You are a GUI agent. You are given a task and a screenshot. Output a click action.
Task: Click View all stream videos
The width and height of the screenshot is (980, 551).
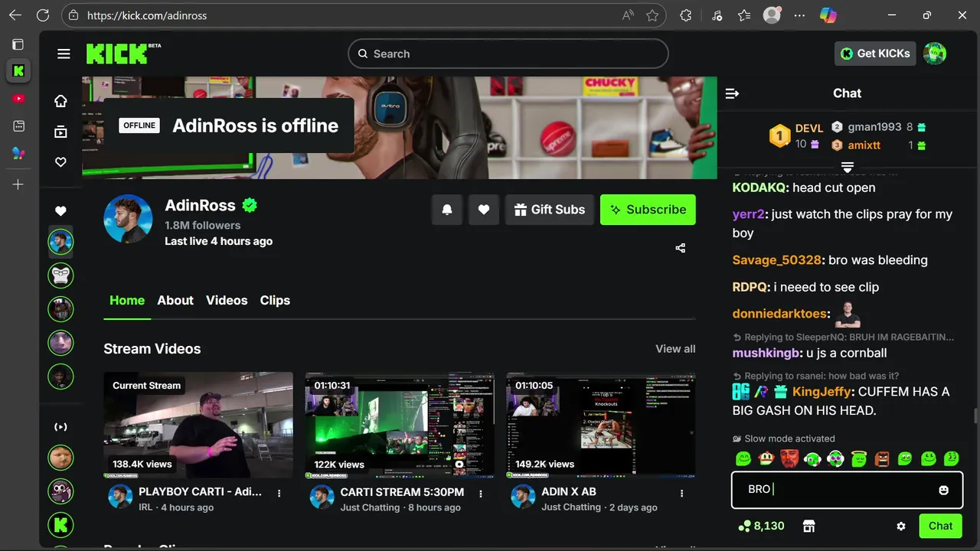(x=675, y=348)
